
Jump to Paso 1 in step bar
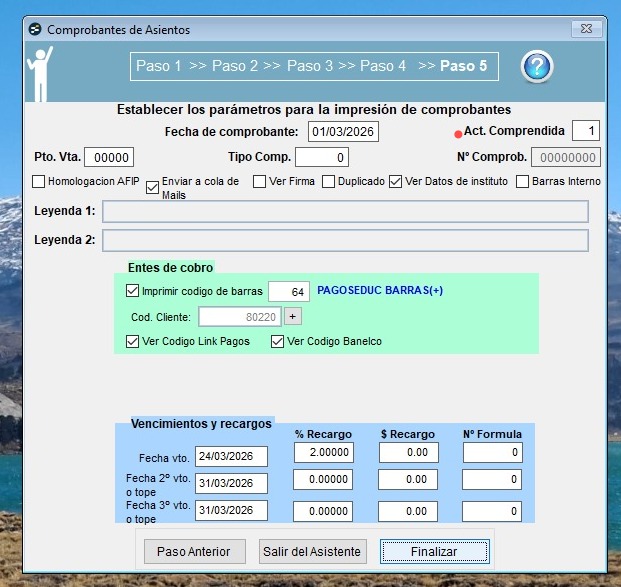[158, 66]
